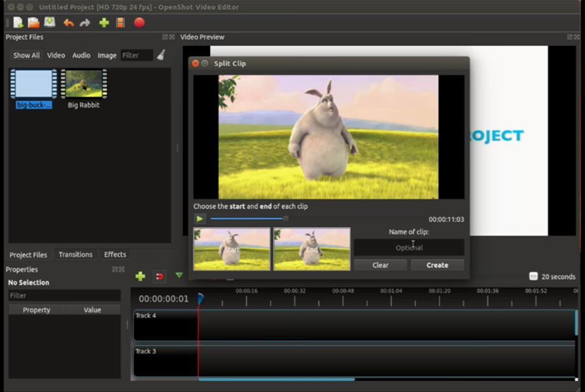
Task: Click the Create button
Action: tap(437, 265)
